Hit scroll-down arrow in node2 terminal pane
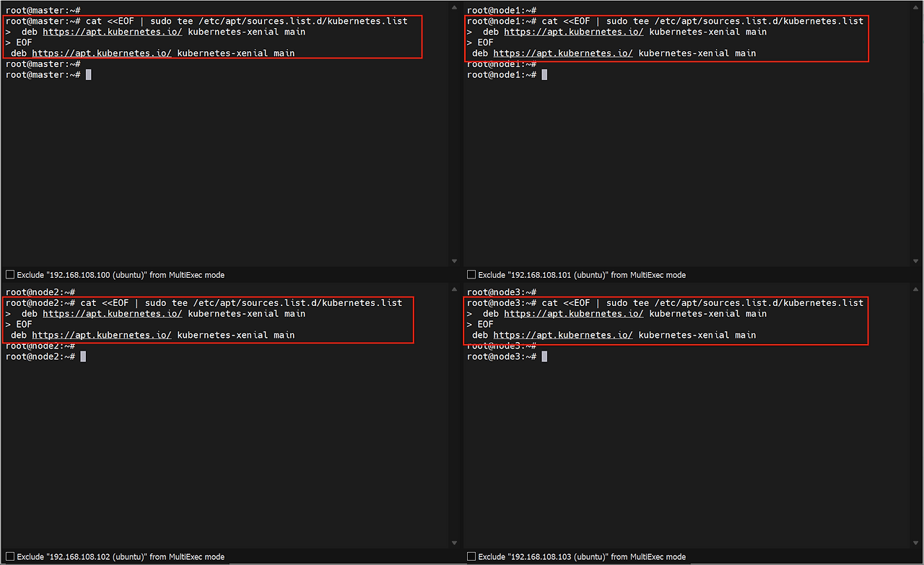This screenshot has width=924, height=565. 454,543
